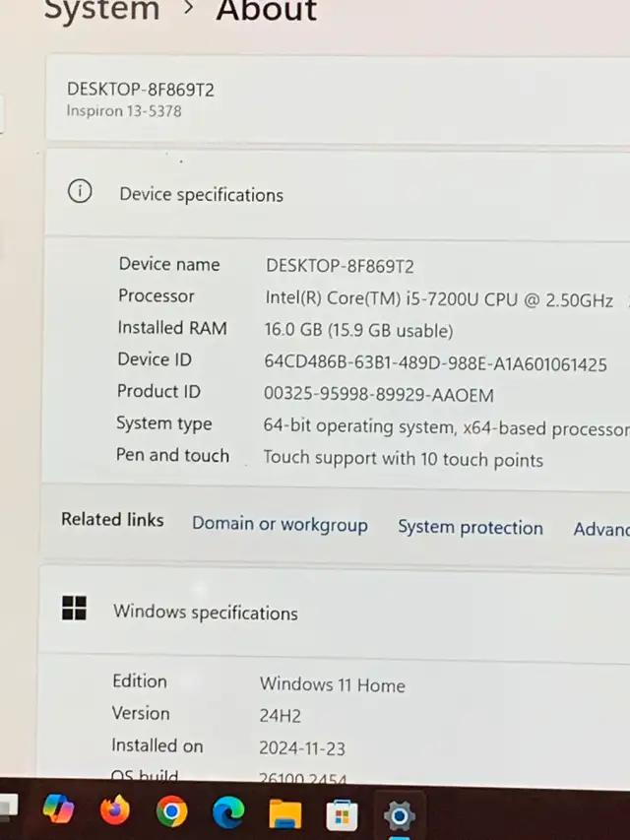
Task: Launch Microsoft Edge browser icon
Action: click(x=228, y=812)
